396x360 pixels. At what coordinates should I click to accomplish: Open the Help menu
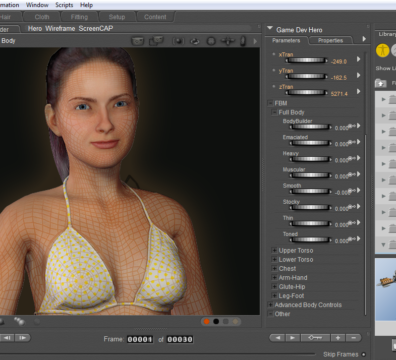[86, 5]
